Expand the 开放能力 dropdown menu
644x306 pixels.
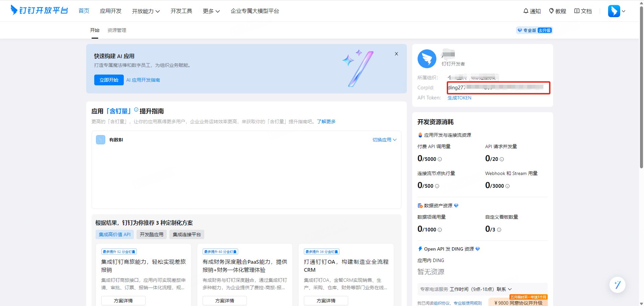(x=146, y=11)
